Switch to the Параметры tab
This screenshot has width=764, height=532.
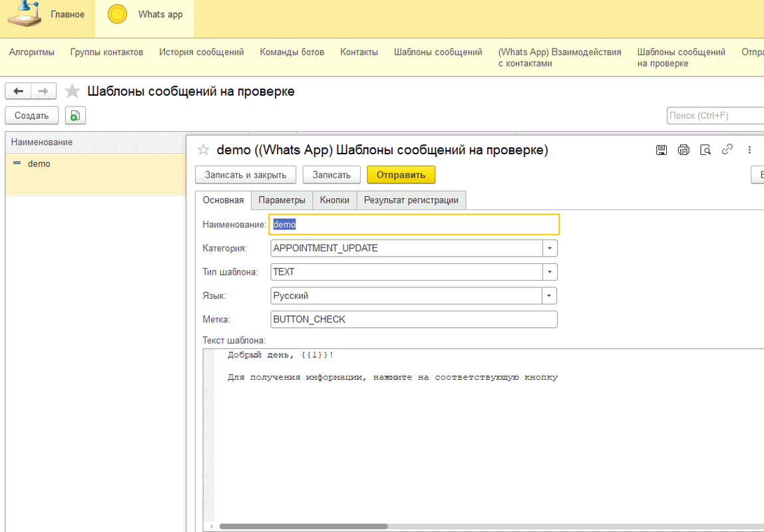[x=282, y=200]
